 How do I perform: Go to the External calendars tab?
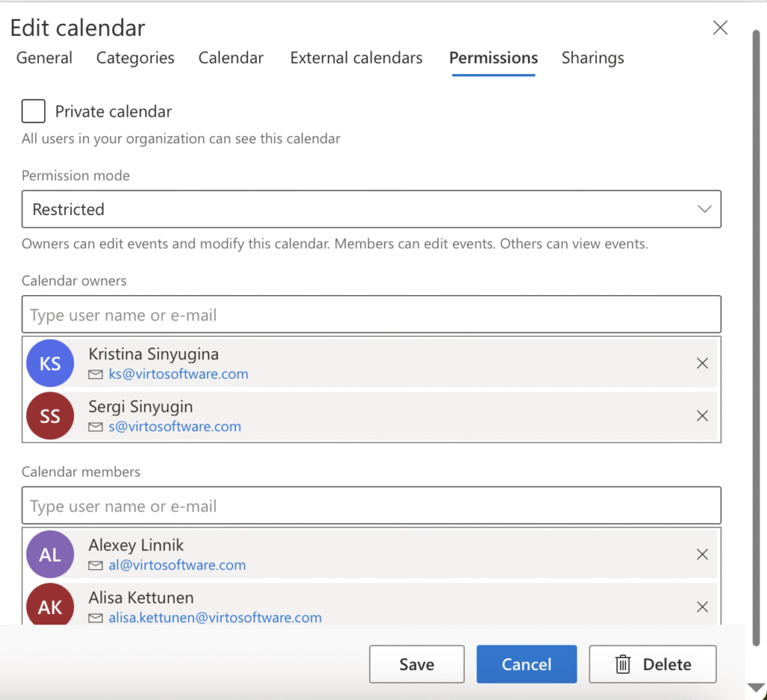pos(356,58)
